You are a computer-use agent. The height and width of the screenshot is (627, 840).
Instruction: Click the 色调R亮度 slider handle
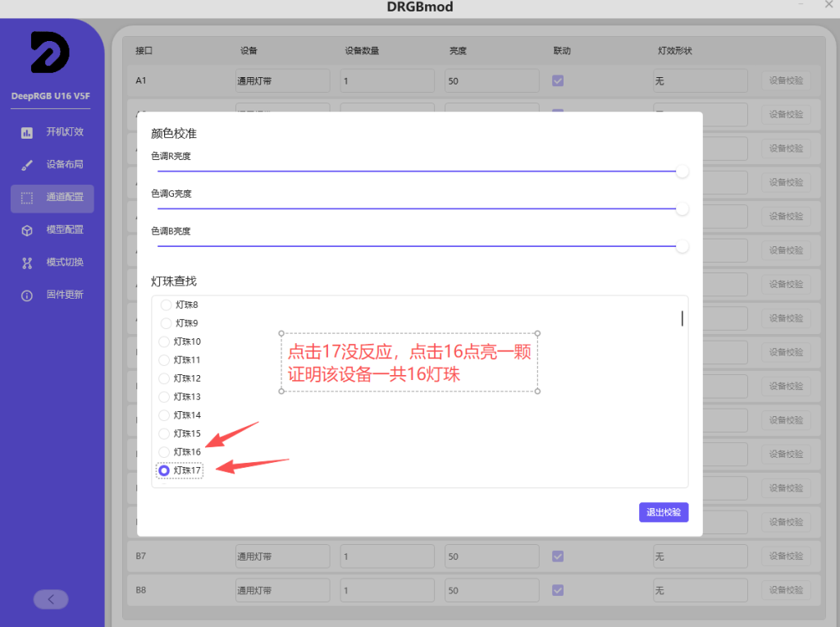pyautogui.click(x=682, y=172)
